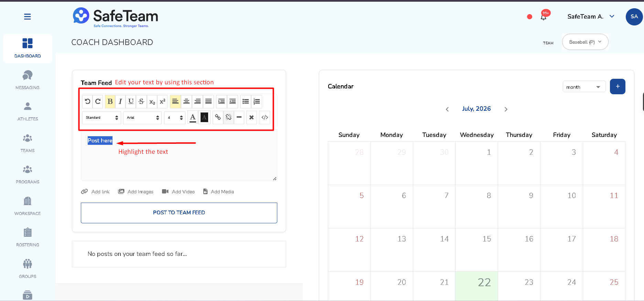Toggle italic formatting

pyautogui.click(x=120, y=101)
